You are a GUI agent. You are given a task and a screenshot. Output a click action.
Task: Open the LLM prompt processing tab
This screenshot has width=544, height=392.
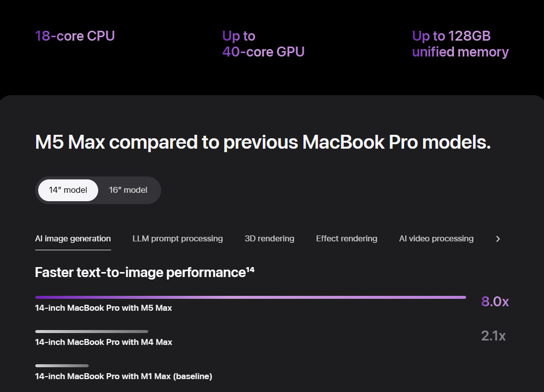(178, 238)
